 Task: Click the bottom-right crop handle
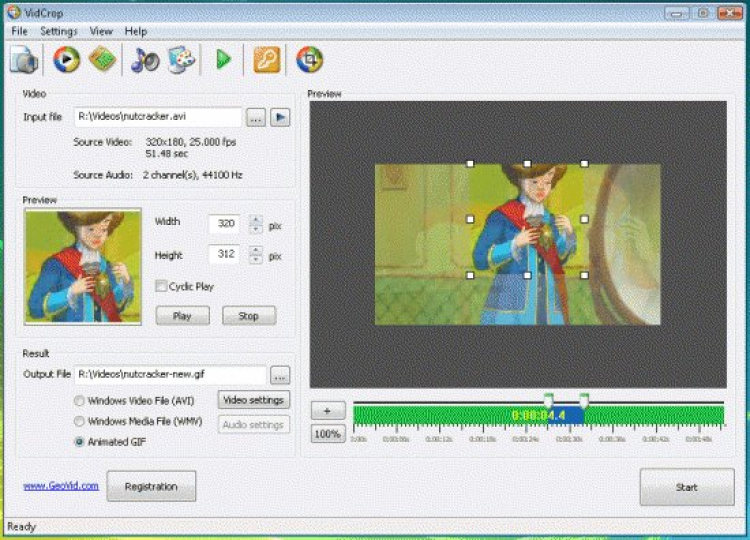(584, 275)
